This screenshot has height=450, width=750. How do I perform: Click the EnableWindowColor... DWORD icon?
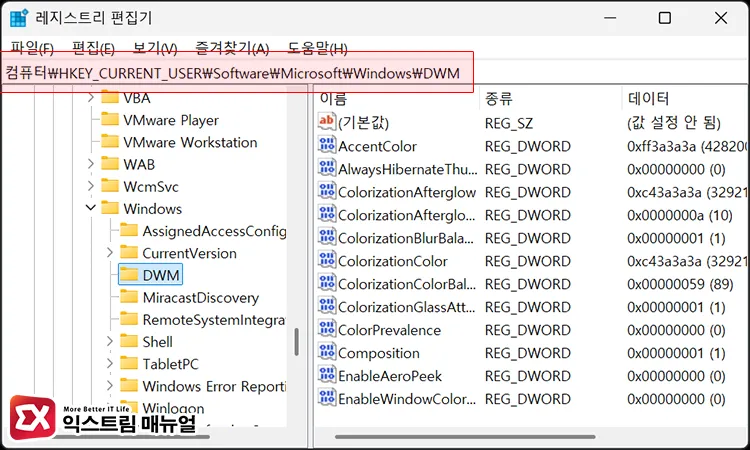(x=327, y=397)
